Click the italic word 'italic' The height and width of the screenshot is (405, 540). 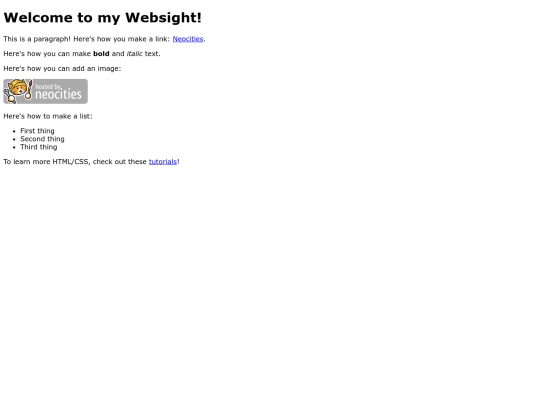click(135, 54)
